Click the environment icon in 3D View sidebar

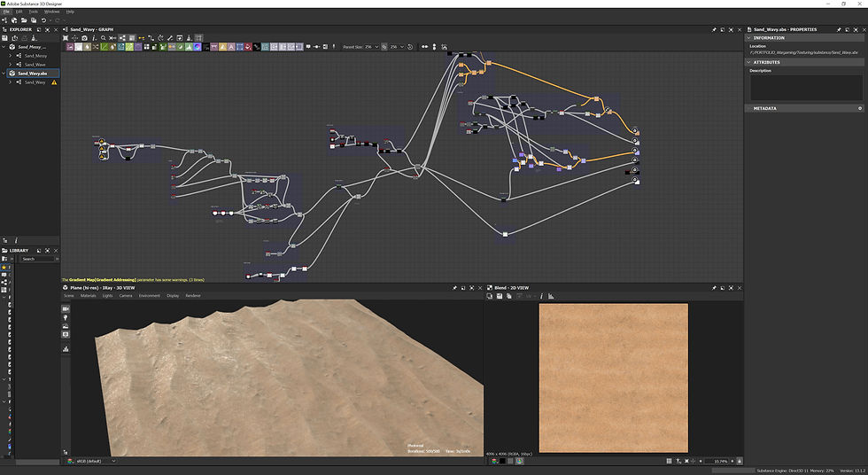click(x=66, y=326)
